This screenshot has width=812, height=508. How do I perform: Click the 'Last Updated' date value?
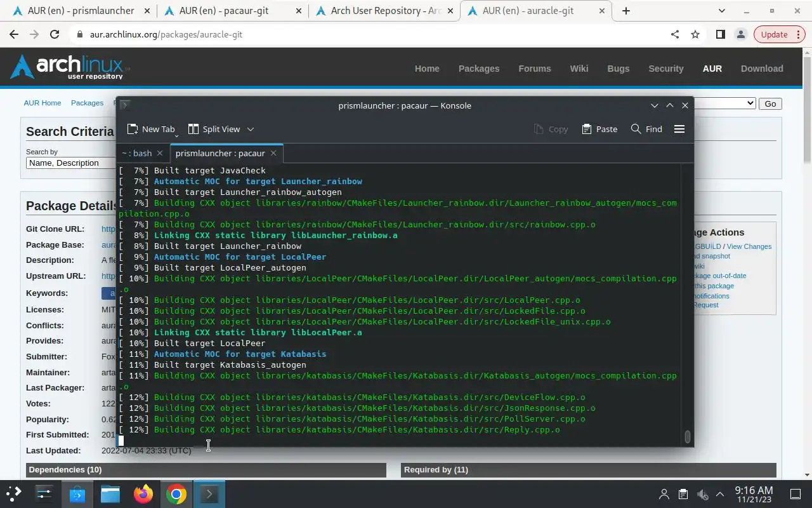click(x=146, y=451)
